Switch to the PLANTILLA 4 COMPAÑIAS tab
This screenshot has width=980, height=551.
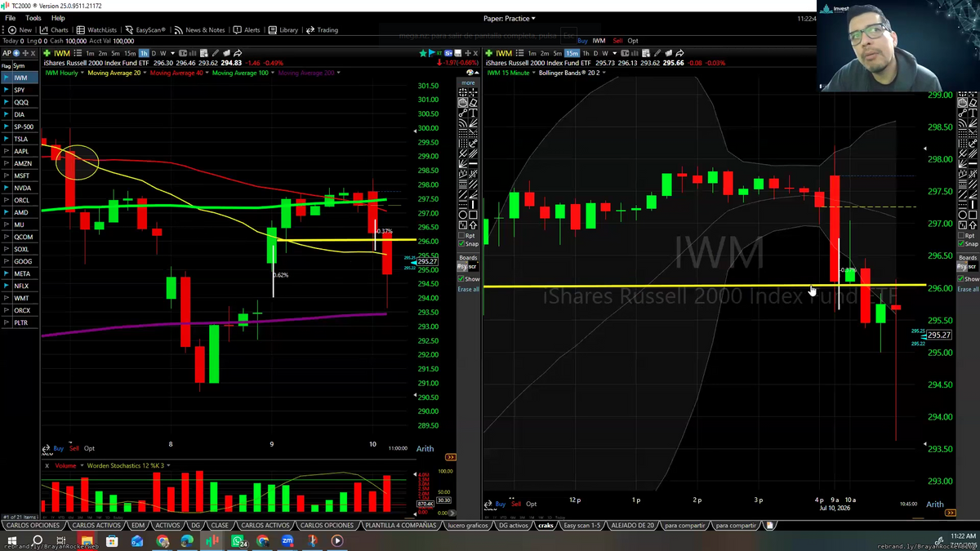[x=401, y=526]
